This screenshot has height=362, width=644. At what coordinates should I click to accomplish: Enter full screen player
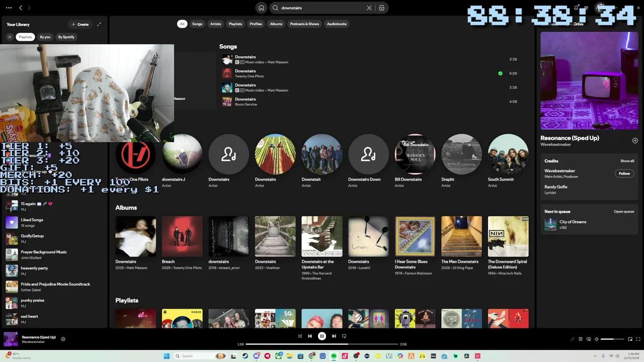click(638, 339)
